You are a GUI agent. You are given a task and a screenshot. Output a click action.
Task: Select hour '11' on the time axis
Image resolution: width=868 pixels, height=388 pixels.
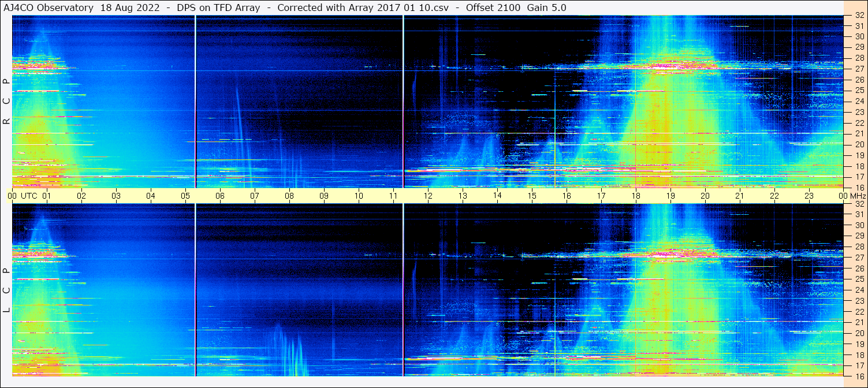(x=393, y=196)
